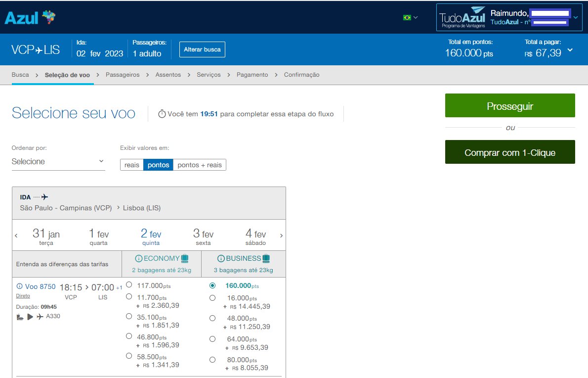The width and height of the screenshot is (588, 378).
Task: Select the 31 jan terça date
Action: [46, 236]
